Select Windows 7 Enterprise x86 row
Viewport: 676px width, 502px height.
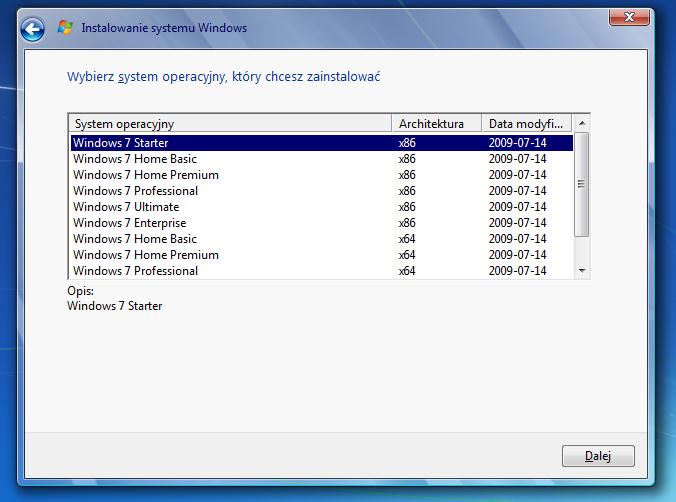coord(322,223)
